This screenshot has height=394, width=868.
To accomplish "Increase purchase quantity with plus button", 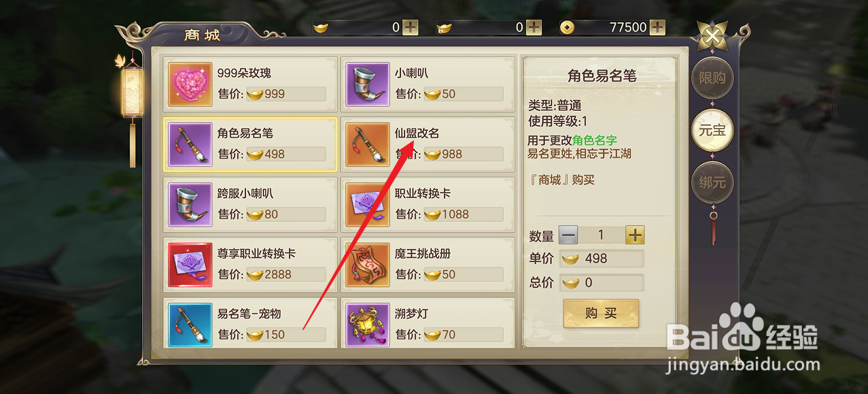I will (635, 235).
